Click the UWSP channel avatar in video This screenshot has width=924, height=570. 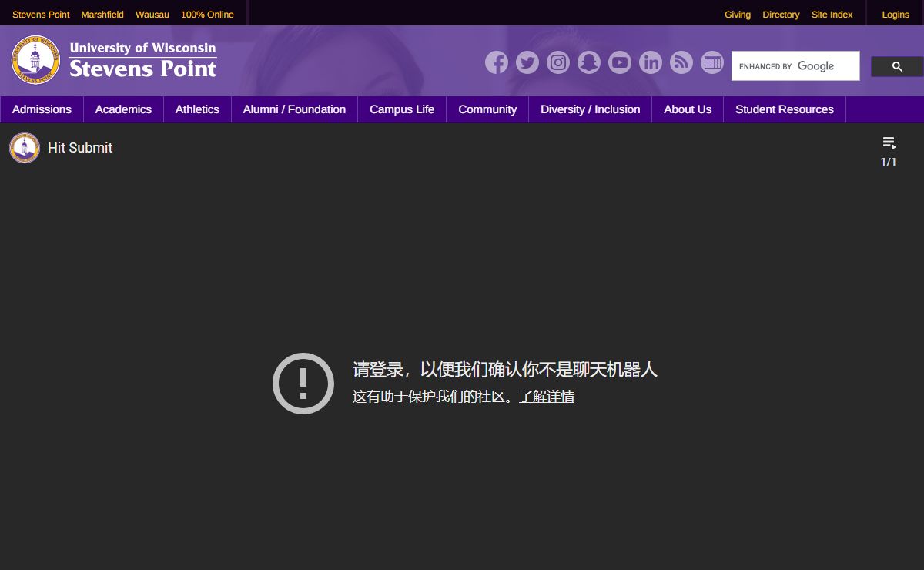(25, 148)
